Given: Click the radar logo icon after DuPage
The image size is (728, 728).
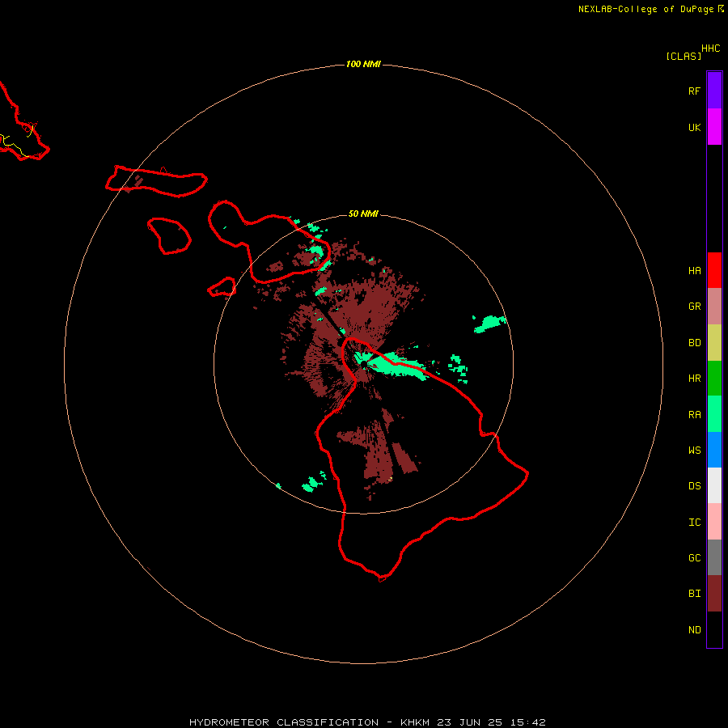Looking at the screenshot, I should pos(721,8).
